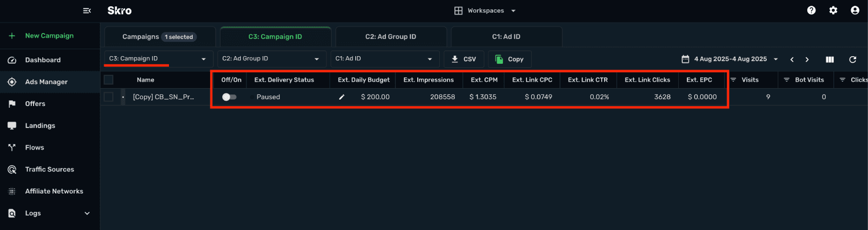Image resolution: width=868 pixels, height=230 pixels.
Task: Click the 0.02% link CTR value
Action: point(599,97)
